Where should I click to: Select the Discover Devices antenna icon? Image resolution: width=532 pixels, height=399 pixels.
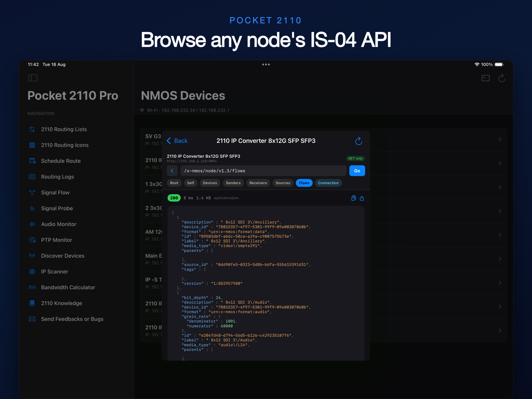[32, 256]
